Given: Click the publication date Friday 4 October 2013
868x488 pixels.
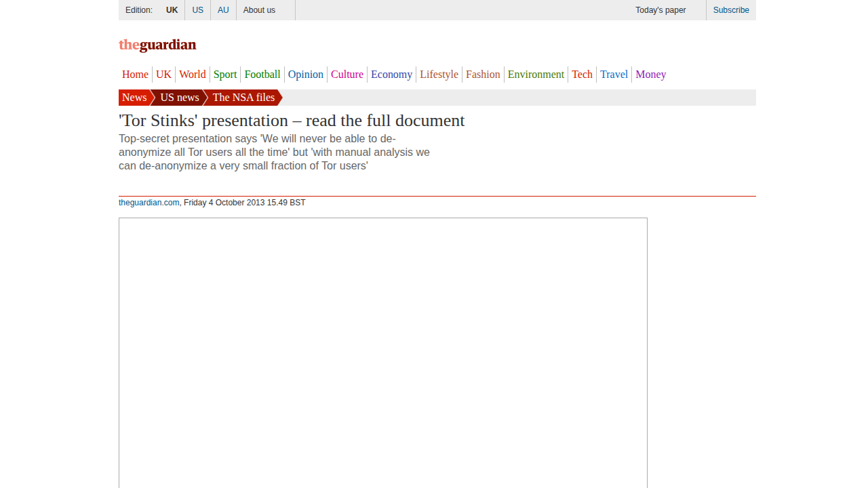Looking at the screenshot, I should tap(224, 203).
